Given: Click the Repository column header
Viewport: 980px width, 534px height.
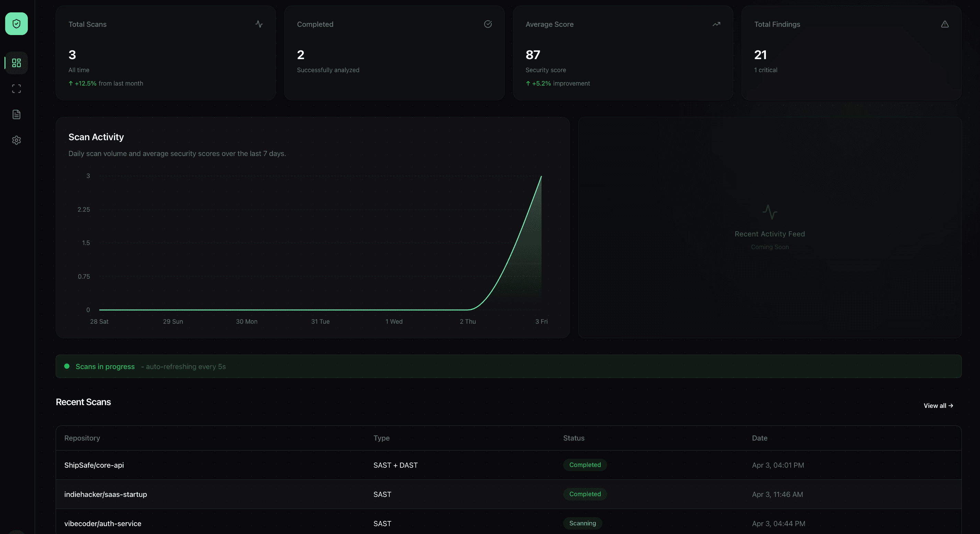Looking at the screenshot, I should 82,438.
